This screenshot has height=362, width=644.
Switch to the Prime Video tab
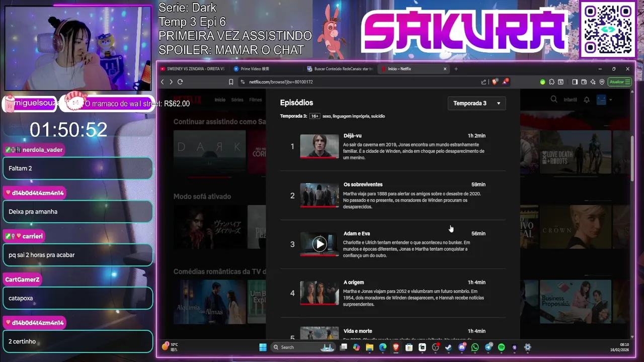click(x=267, y=69)
